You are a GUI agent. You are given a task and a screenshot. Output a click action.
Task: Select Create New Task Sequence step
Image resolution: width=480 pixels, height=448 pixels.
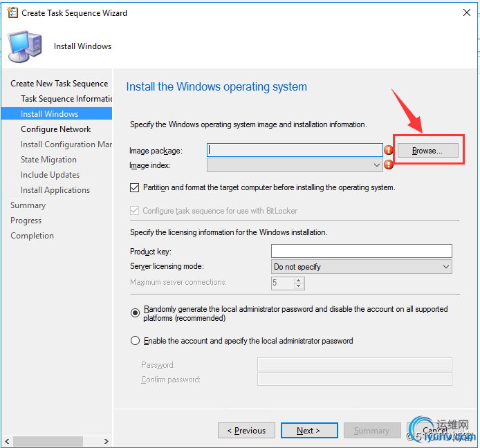[x=59, y=84]
